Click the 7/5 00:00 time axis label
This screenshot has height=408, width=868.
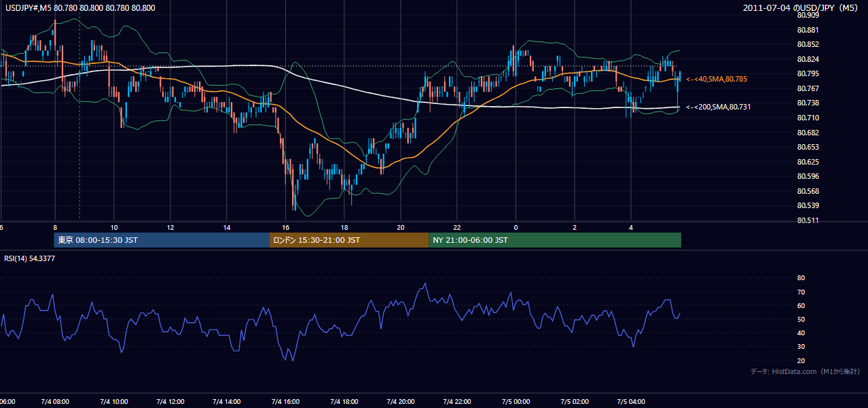tap(516, 402)
